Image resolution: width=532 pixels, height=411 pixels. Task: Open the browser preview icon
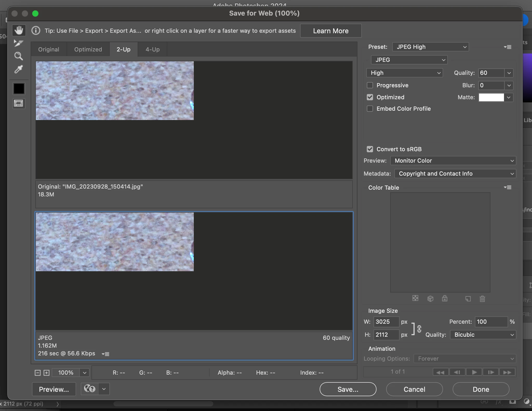(90, 389)
